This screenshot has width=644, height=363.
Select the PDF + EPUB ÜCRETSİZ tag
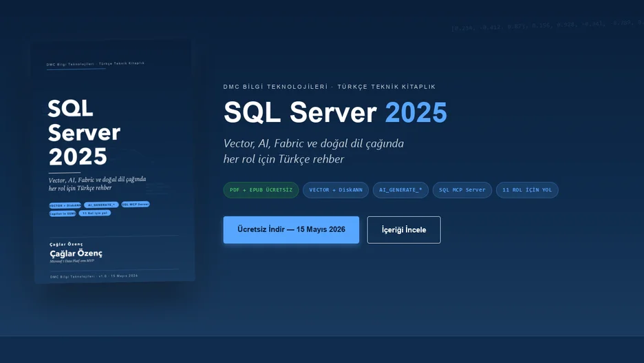[261, 190]
